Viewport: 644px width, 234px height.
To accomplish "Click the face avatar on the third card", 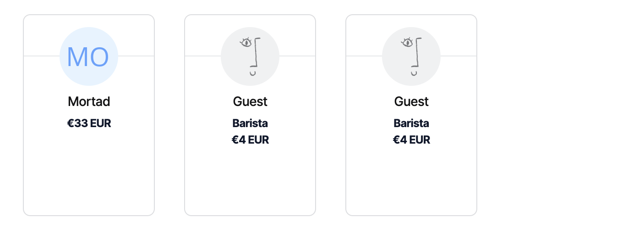I will [411, 56].
